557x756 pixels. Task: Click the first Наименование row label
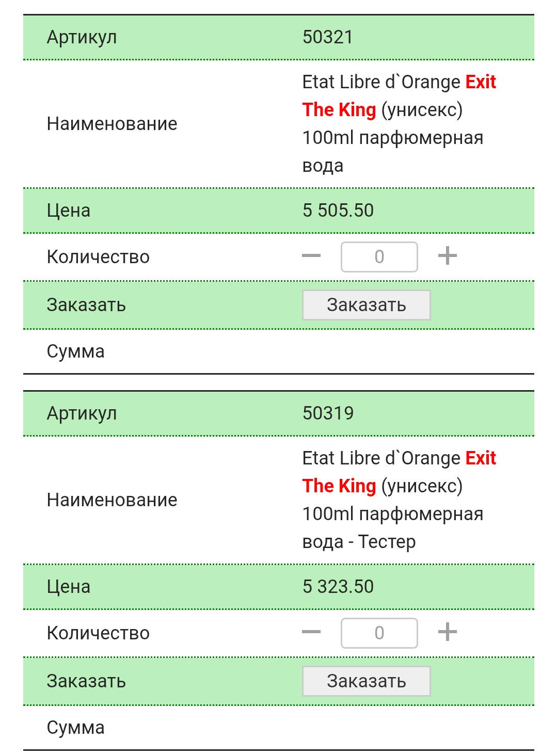[x=112, y=124]
